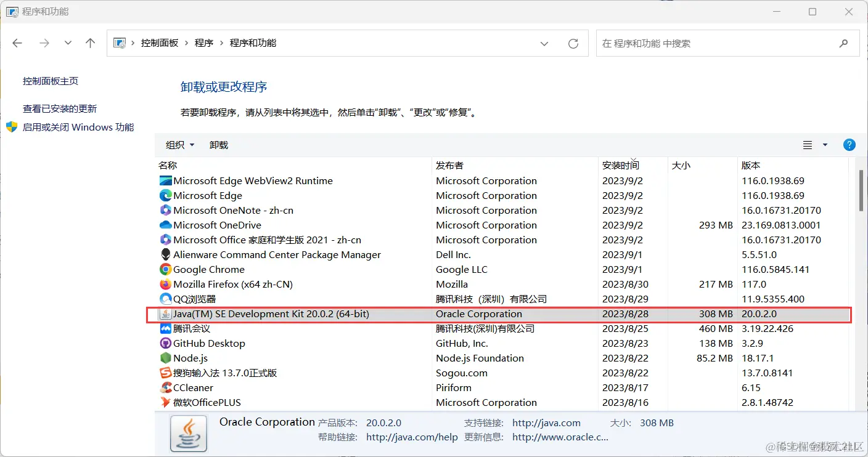Click the 控制面板 breadcrumb
Screen dimensions: 868x457
[x=160, y=43]
